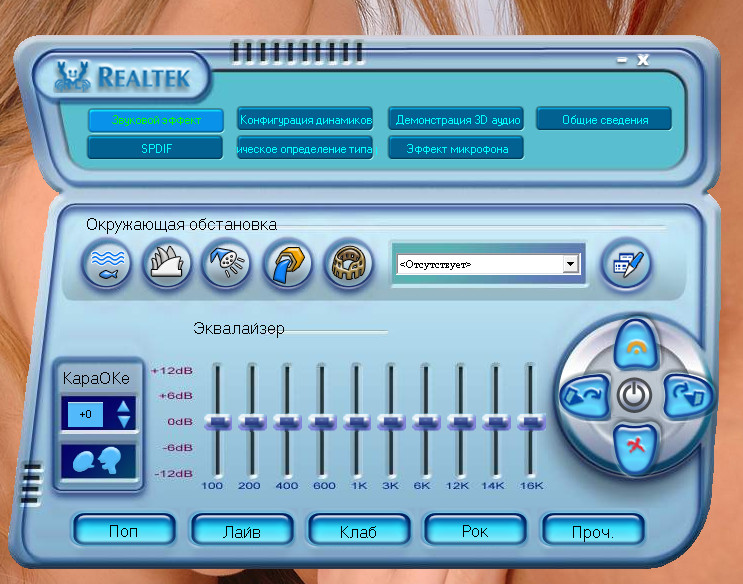Image resolution: width=743 pixels, height=584 pixels.
Task: Click the top orange arc equalizer button
Action: 635,345
